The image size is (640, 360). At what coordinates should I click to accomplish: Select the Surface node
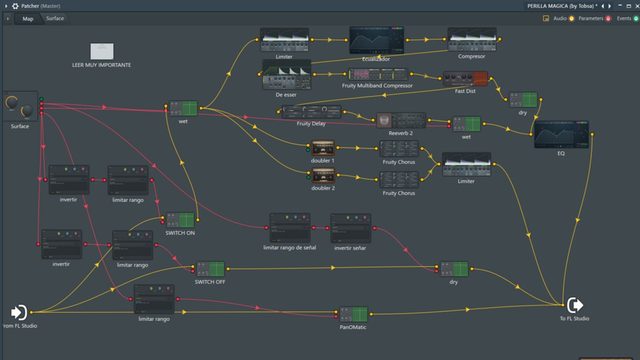click(20, 107)
